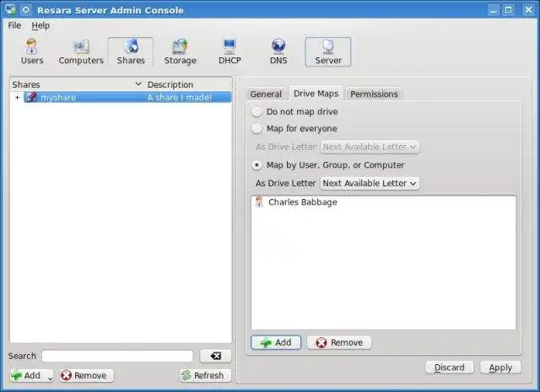
Task: Click the Shares column sort arrow
Action: (138, 84)
